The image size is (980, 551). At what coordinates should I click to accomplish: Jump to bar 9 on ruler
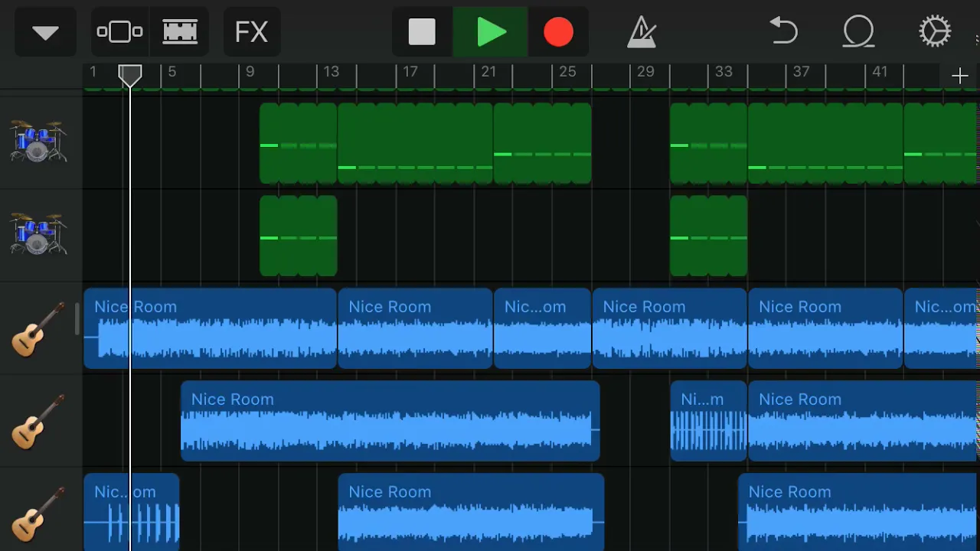[x=250, y=72]
